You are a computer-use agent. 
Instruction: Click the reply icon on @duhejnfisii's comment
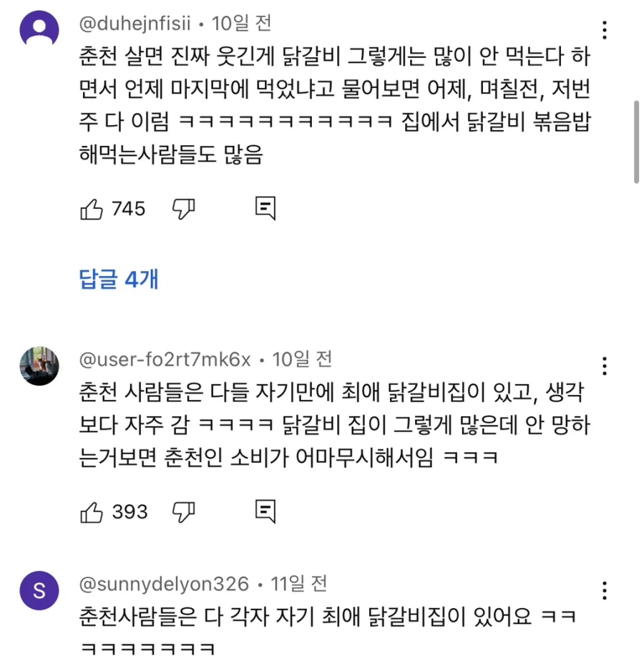pyautogui.click(x=265, y=208)
